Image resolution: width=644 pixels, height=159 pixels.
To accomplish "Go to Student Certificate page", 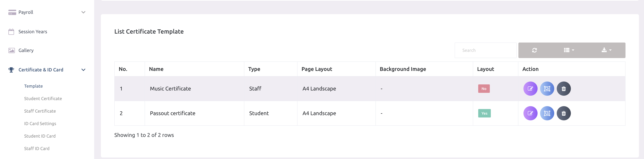I will pyautogui.click(x=43, y=98).
